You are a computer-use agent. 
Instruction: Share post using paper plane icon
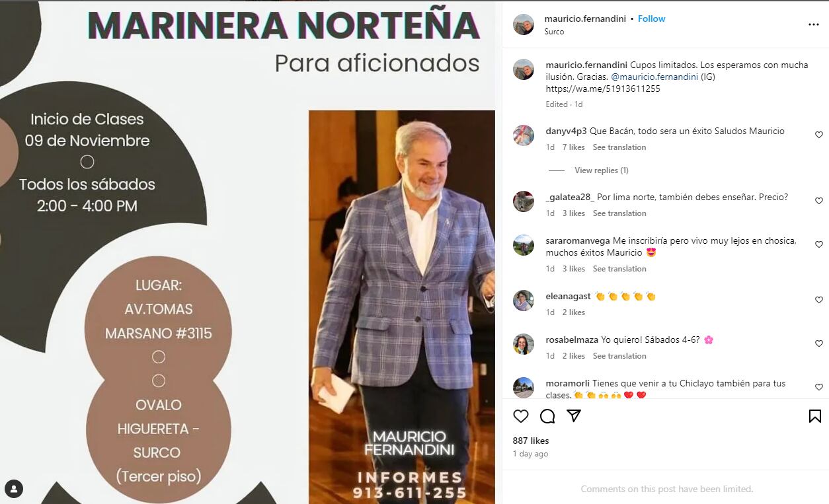click(574, 416)
